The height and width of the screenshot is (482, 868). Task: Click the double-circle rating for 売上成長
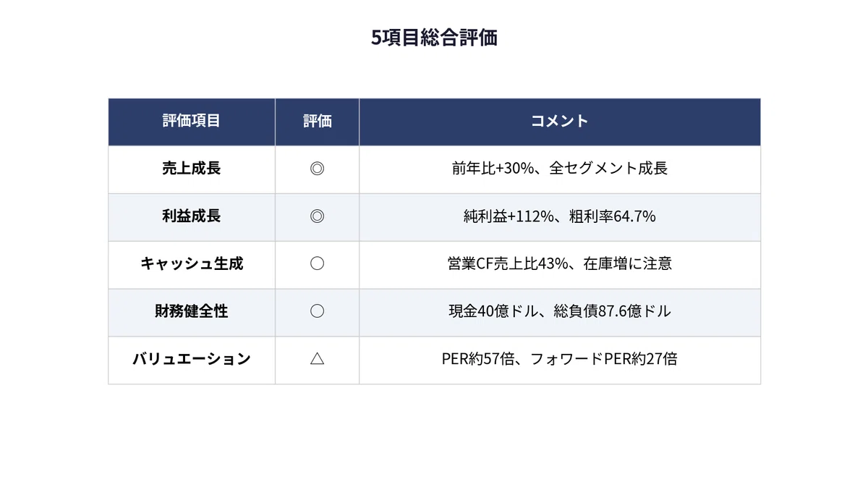317,169
